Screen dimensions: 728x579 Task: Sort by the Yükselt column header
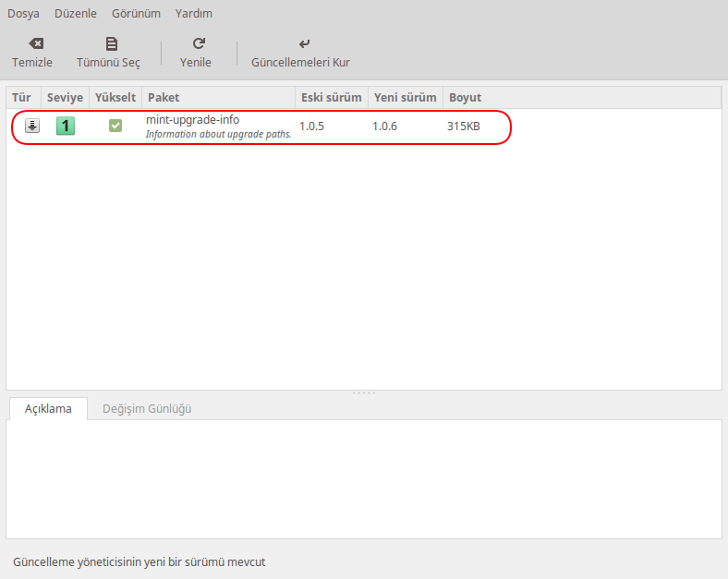click(115, 98)
